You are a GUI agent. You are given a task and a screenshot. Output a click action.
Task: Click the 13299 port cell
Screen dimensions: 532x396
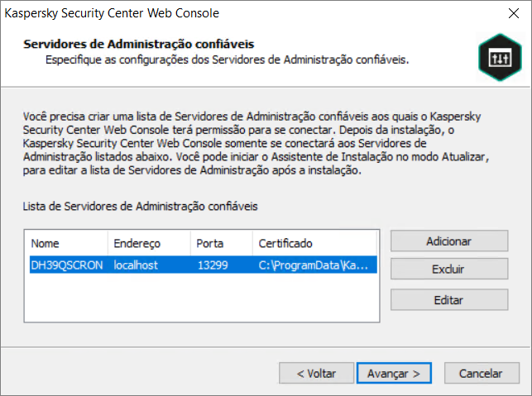click(x=213, y=265)
